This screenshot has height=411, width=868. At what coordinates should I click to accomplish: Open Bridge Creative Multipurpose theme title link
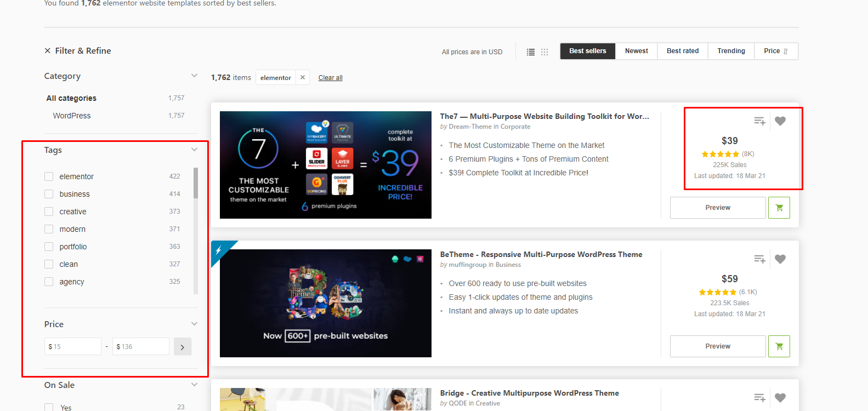pos(530,393)
